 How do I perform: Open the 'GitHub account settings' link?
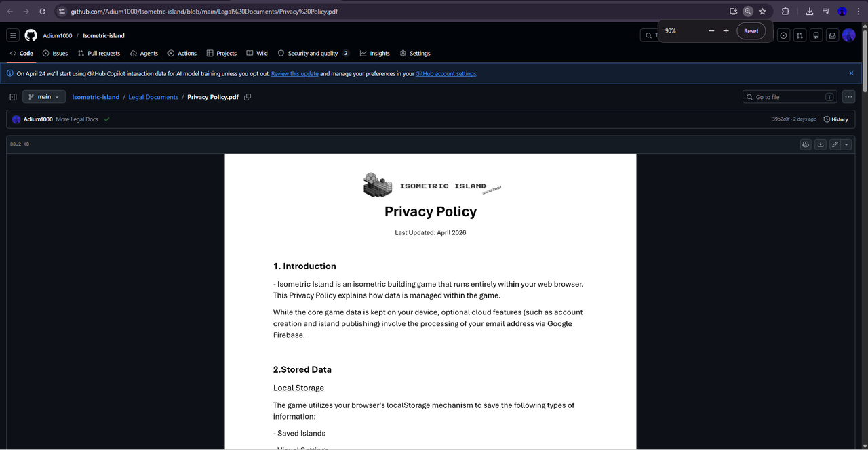point(446,73)
